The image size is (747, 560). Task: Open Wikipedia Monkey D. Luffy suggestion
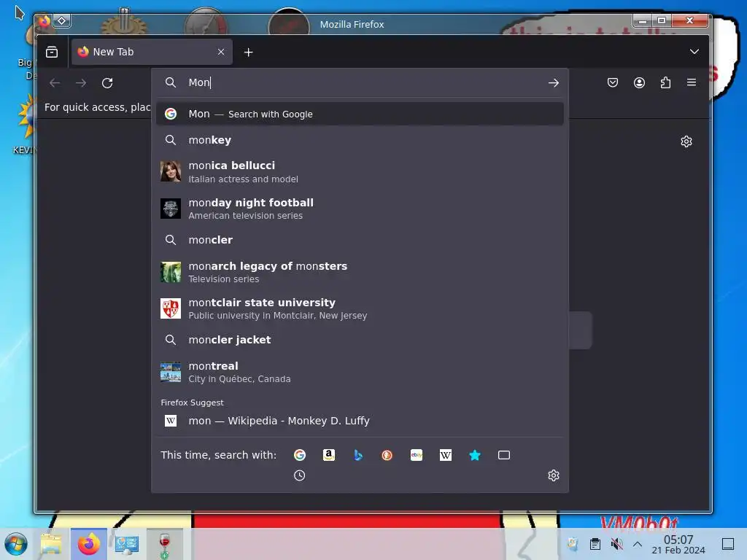(x=360, y=421)
